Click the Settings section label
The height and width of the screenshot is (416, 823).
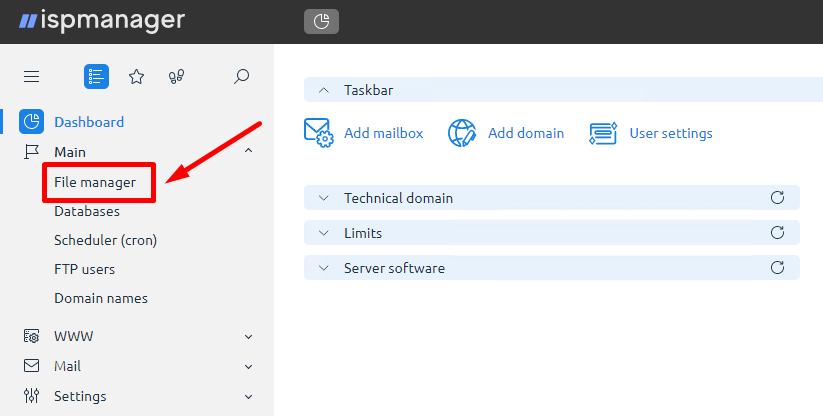[80, 396]
